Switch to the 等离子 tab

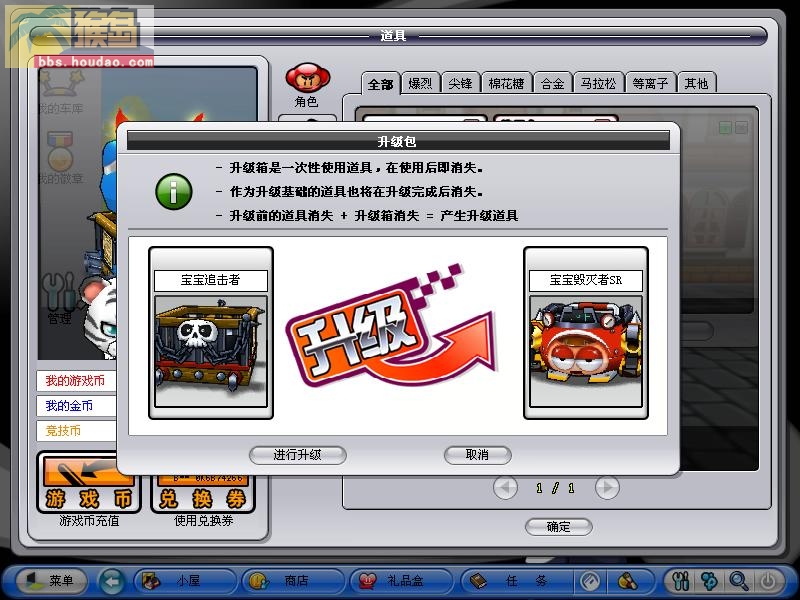[x=651, y=83]
